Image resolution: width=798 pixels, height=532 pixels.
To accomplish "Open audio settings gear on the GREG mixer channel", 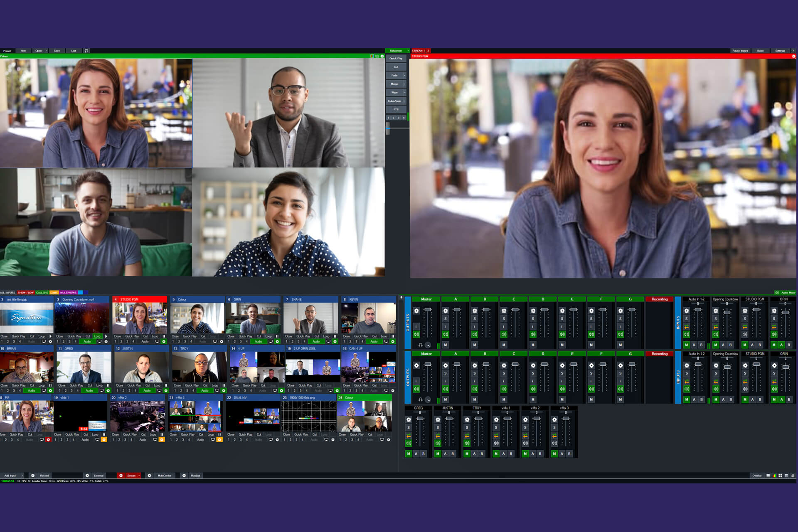I will point(409,420).
